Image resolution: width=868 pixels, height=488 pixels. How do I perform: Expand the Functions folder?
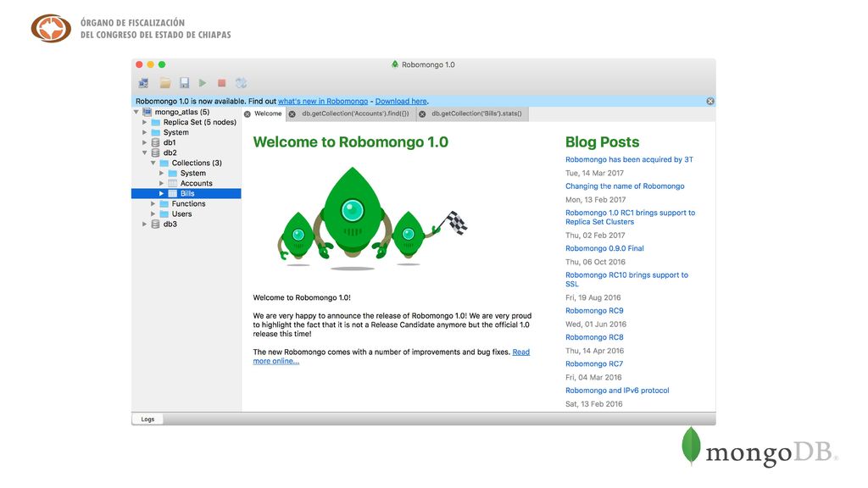153,203
